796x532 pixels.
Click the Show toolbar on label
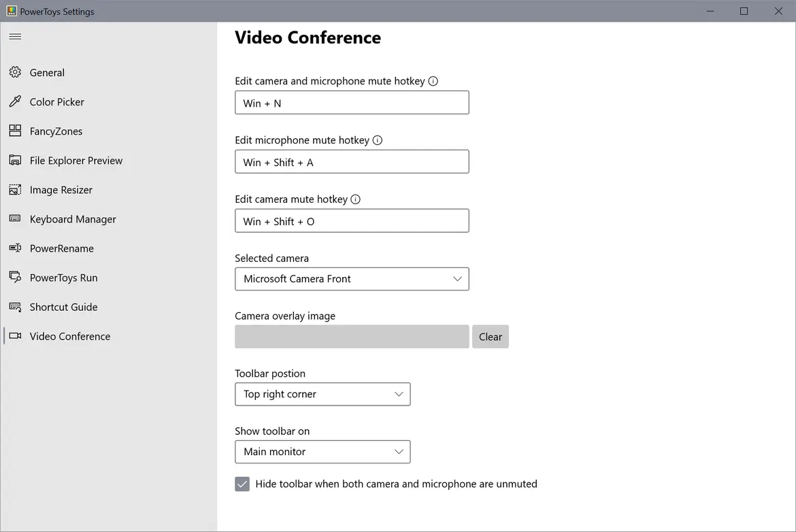pyautogui.click(x=272, y=431)
